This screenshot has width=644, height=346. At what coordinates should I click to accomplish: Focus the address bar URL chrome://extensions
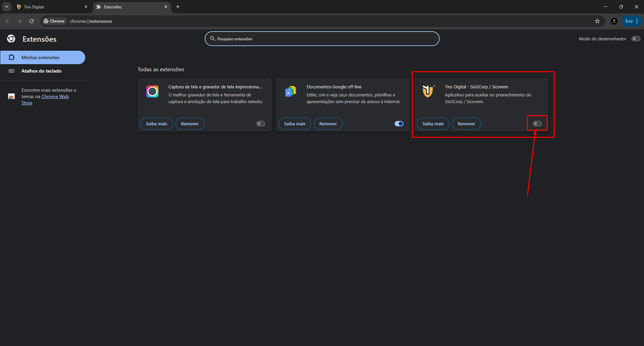(91, 21)
